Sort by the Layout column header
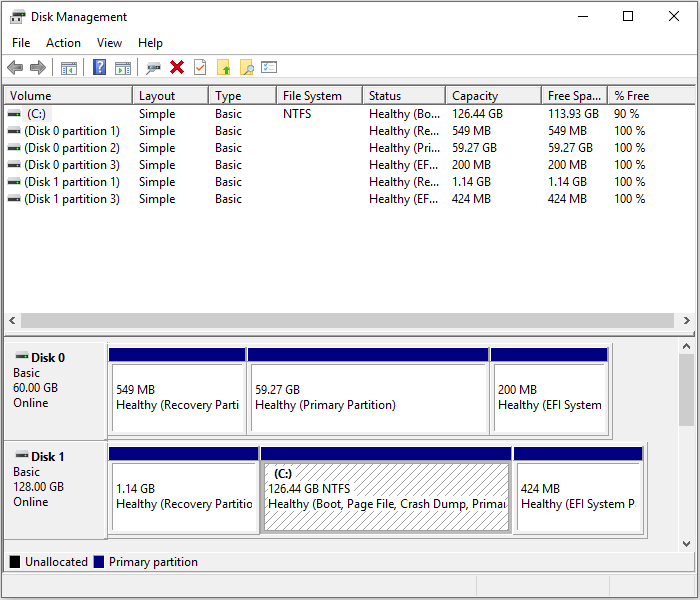The height and width of the screenshot is (600, 700). 171,96
